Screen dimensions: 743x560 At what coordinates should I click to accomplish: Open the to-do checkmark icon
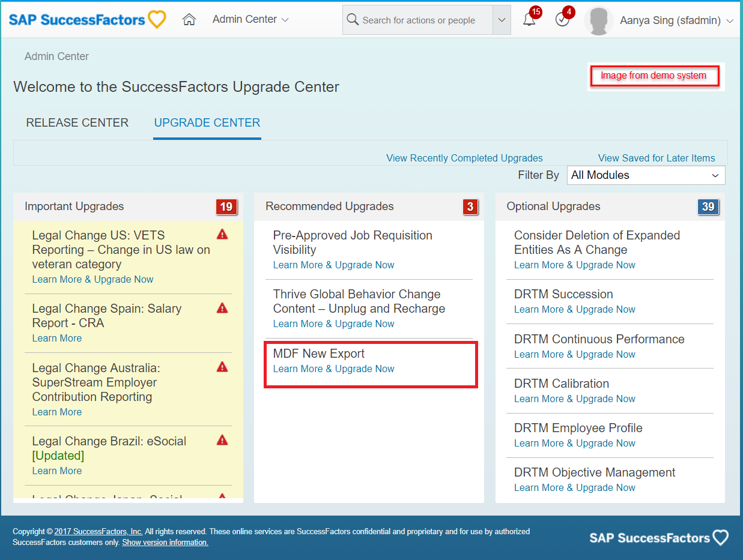[x=562, y=20]
